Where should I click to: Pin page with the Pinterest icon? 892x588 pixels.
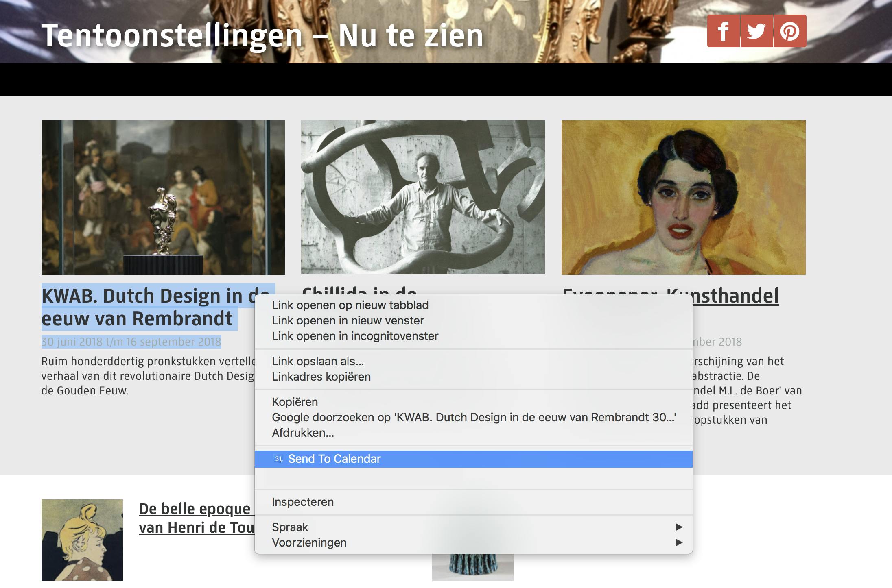click(790, 31)
